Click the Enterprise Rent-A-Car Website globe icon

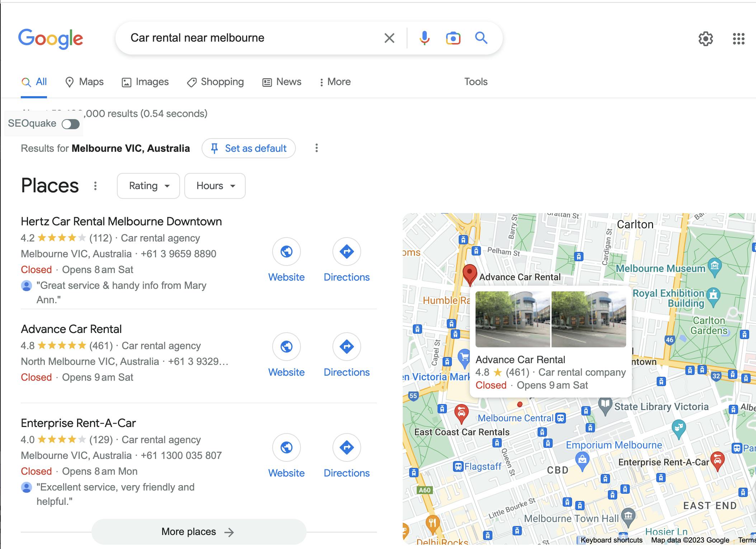[286, 448]
